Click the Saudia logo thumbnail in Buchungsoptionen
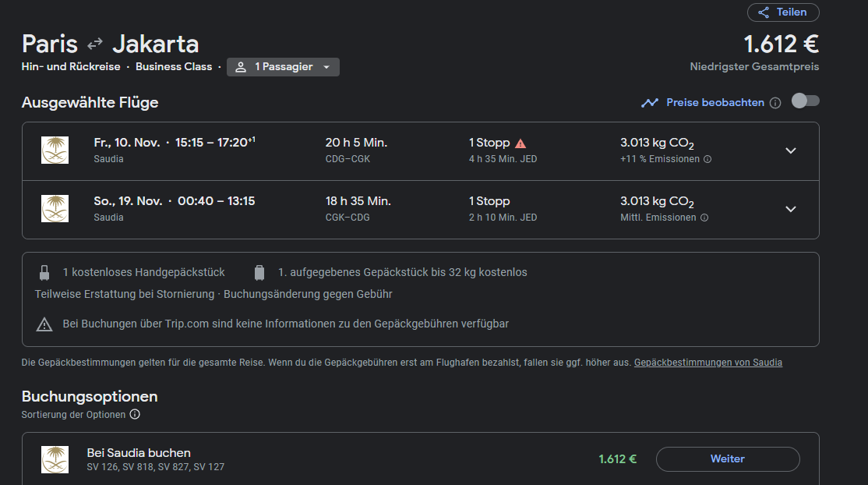 pos(55,458)
